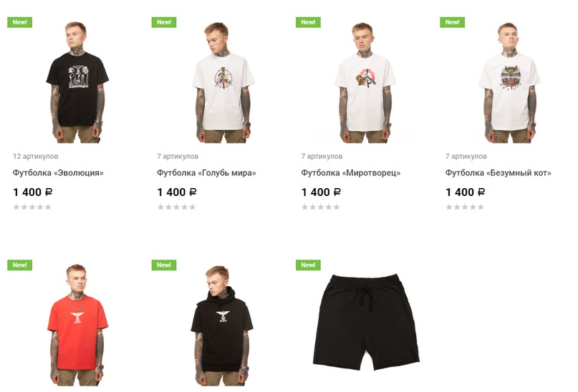Open the Футболка «Миротворец» product title
578x392 pixels.
[x=350, y=172]
